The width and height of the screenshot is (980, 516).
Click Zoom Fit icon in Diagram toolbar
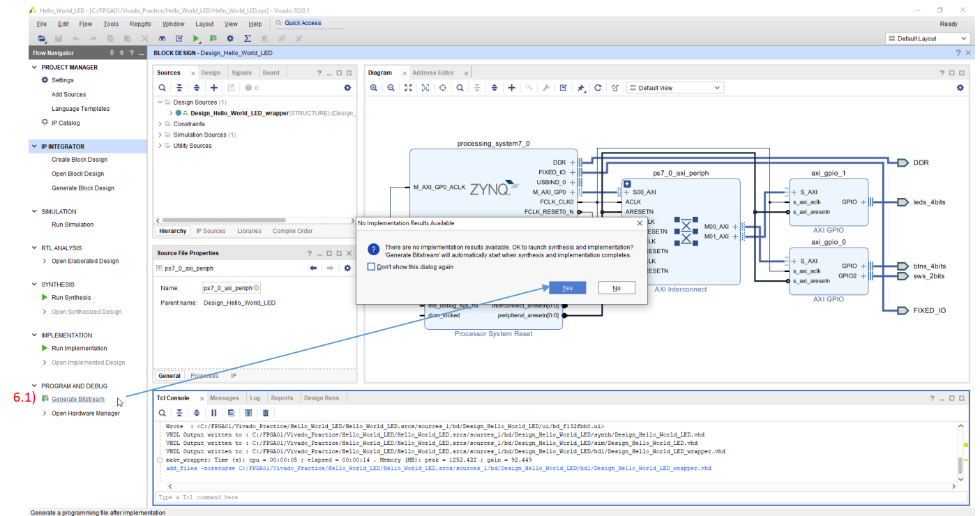(409, 88)
